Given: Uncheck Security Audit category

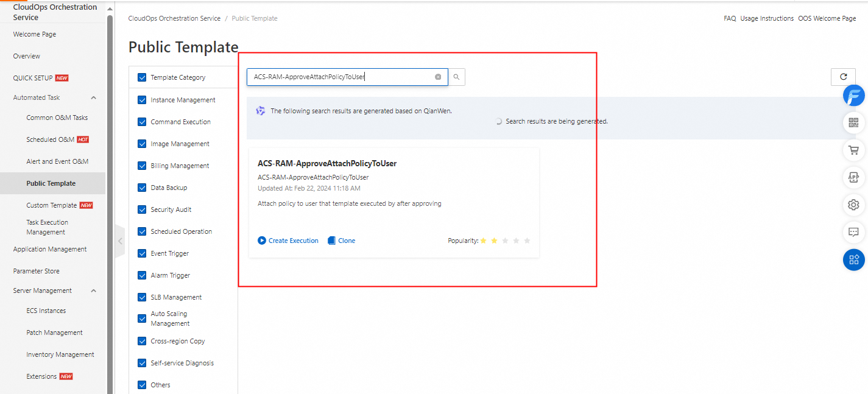Looking at the screenshot, I should pyautogui.click(x=142, y=209).
